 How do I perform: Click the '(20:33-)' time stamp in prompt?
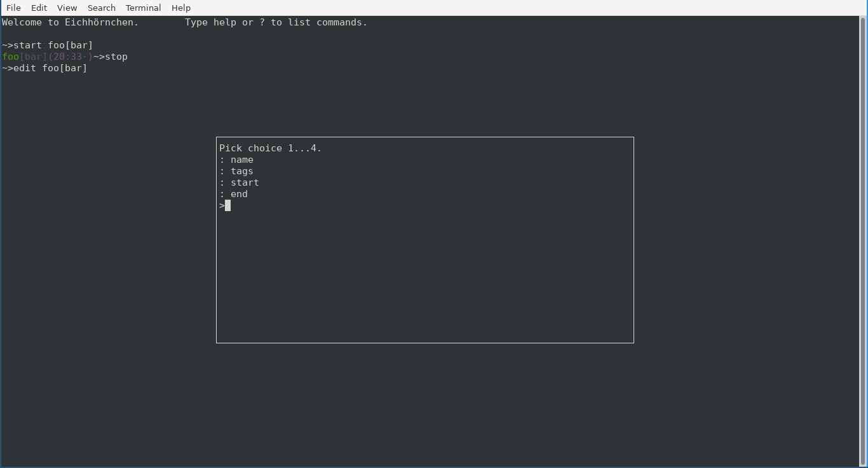pyautogui.click(x=71, y=57)
